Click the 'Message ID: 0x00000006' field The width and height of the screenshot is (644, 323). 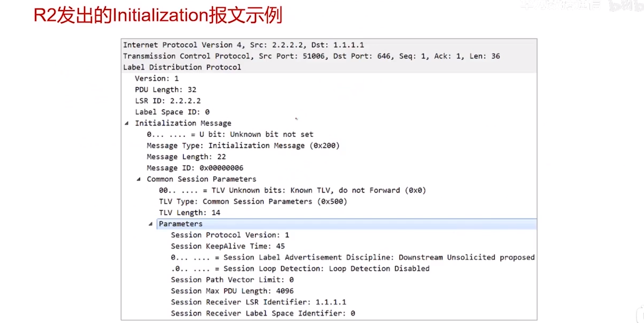[x=195, y=168]
